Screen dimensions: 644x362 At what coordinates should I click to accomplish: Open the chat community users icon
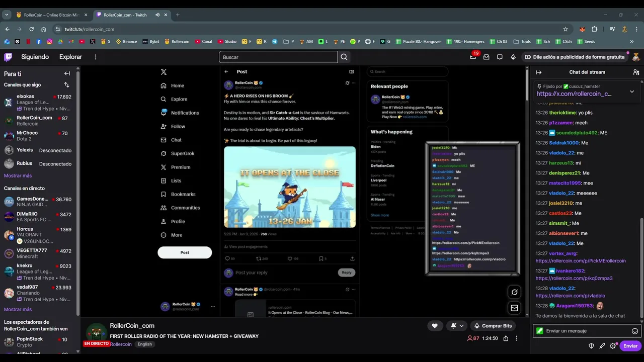pos(636,72)
